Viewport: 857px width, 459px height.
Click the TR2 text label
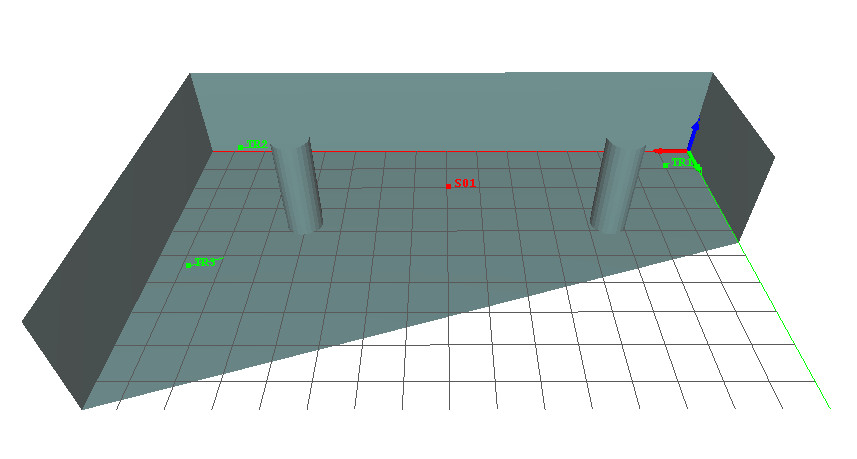pyautogui.click(x=257, y=144)
